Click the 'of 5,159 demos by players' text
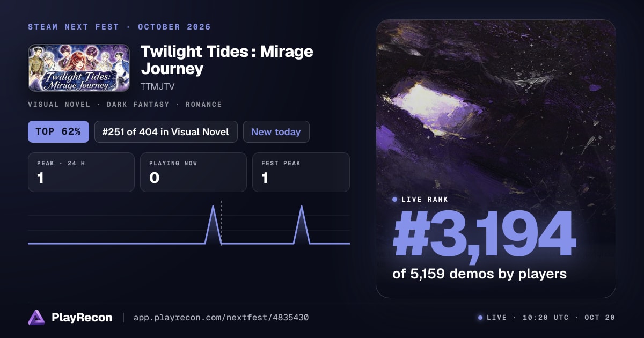Image resolution: width=644 pixels, height=338 pixels. (479, 274)
